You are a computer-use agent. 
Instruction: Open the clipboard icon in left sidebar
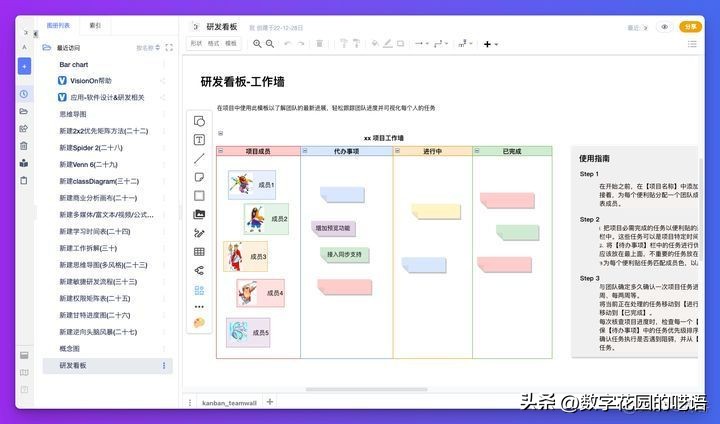(24, 181)
